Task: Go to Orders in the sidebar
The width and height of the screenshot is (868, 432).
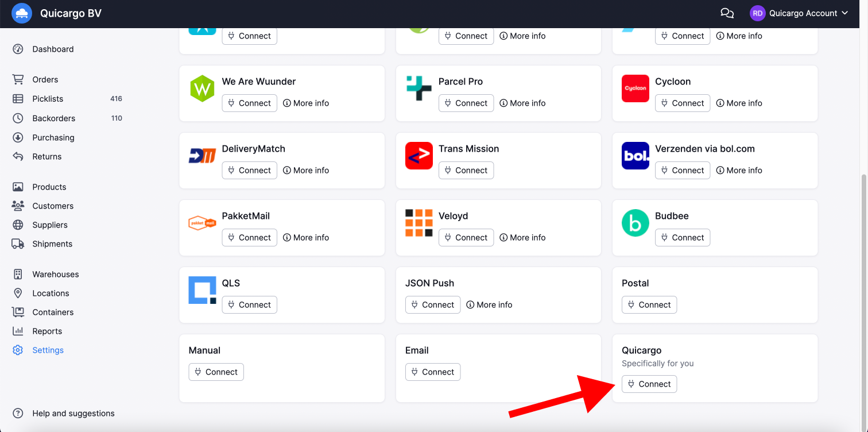Action: [45, 79]
